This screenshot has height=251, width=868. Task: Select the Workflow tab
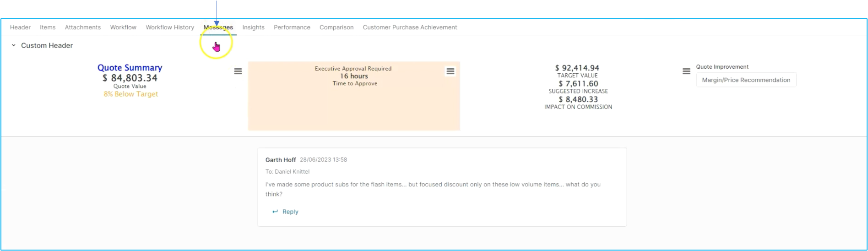tap(123, 27)
